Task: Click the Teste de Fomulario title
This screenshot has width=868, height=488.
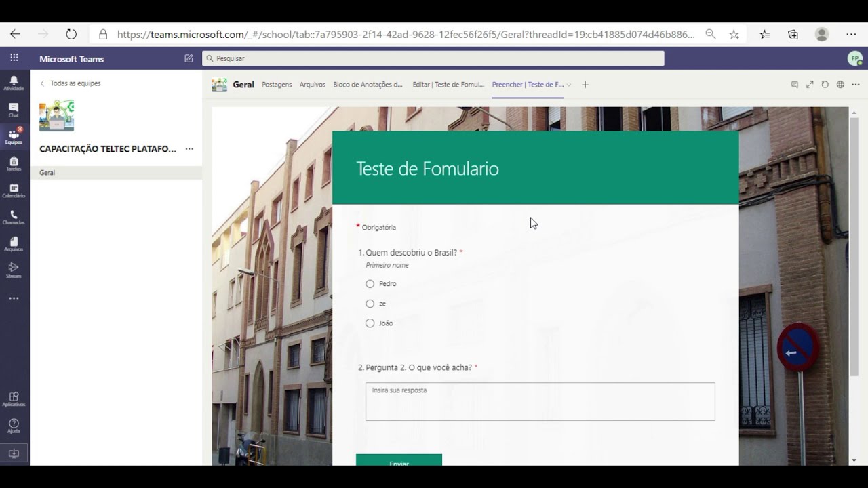Action: pyautogui.click(x=427, y=169)
